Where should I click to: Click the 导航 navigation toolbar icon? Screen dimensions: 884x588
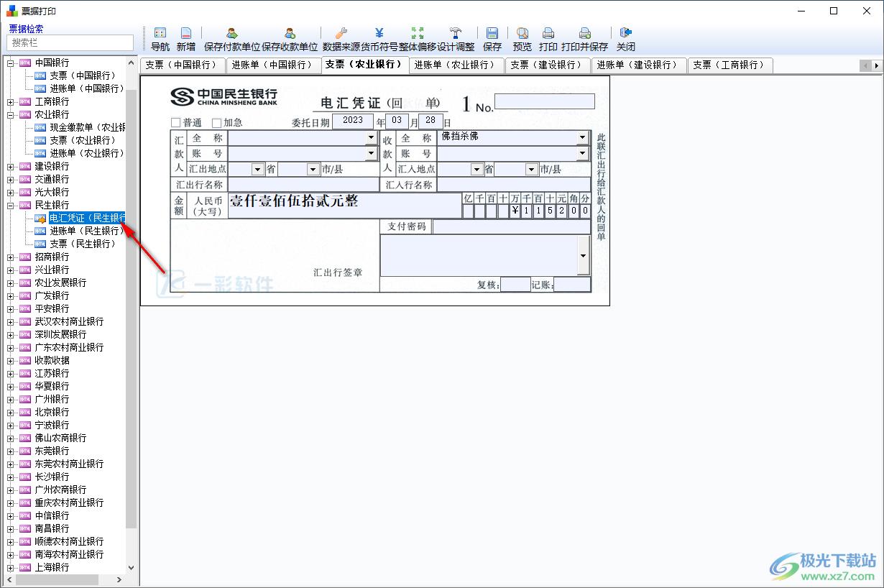(160, 33)
